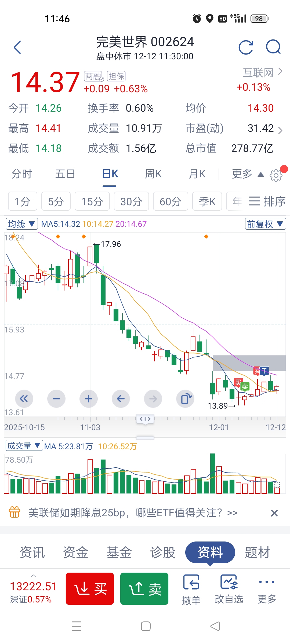This screenshot has width=290, height=644.
Task: Refresh the stock quote data
Action: click(x=246, y=47)
